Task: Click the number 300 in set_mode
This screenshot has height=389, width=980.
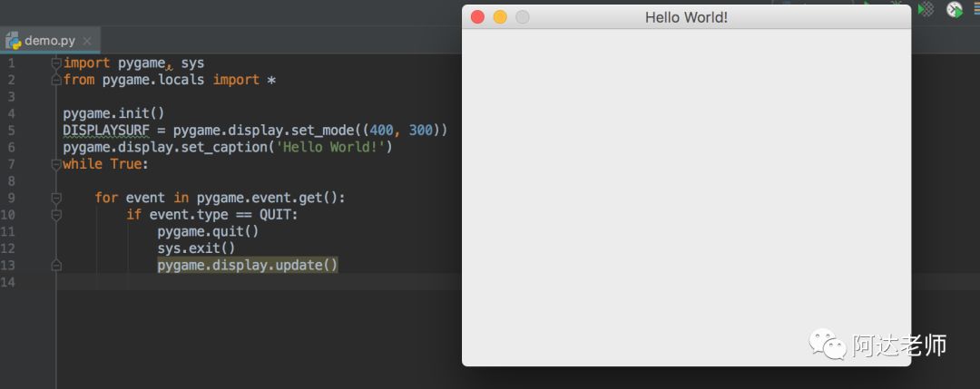Action: [x=421, y=131]
